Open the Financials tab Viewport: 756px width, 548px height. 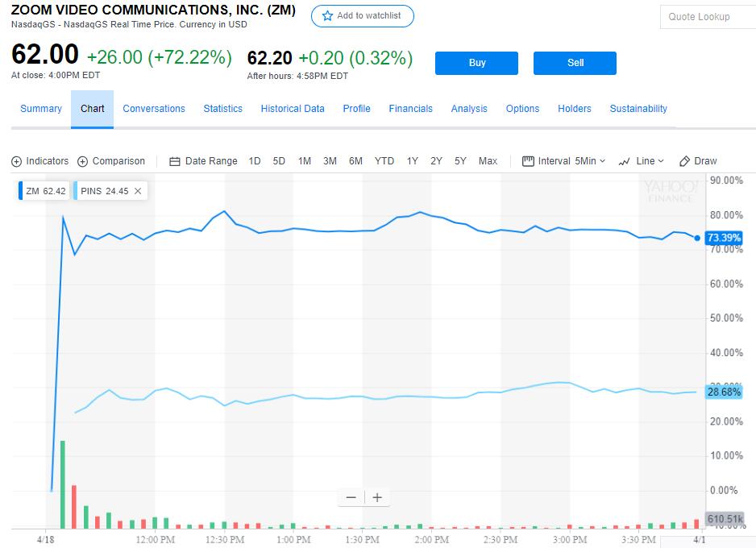point(410,109)
